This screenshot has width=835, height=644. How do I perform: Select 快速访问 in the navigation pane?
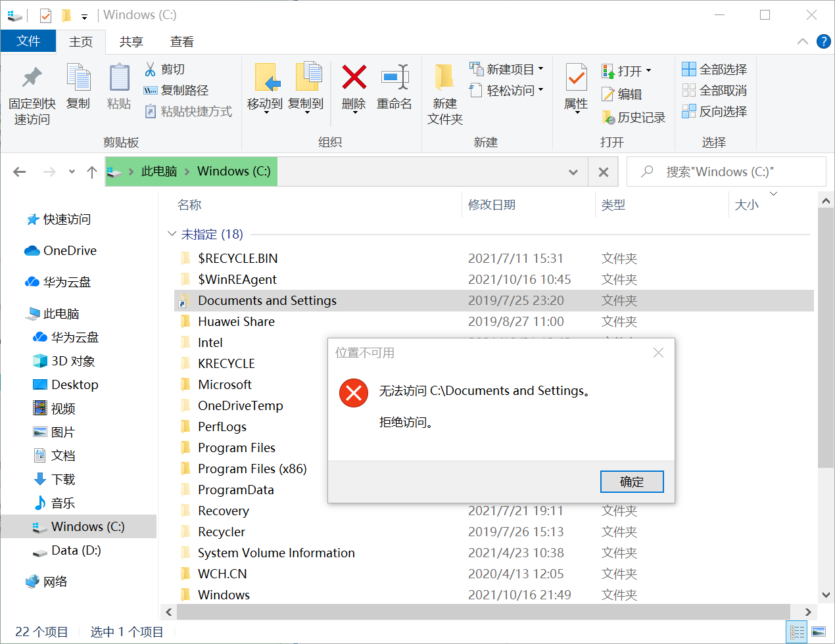67,219
